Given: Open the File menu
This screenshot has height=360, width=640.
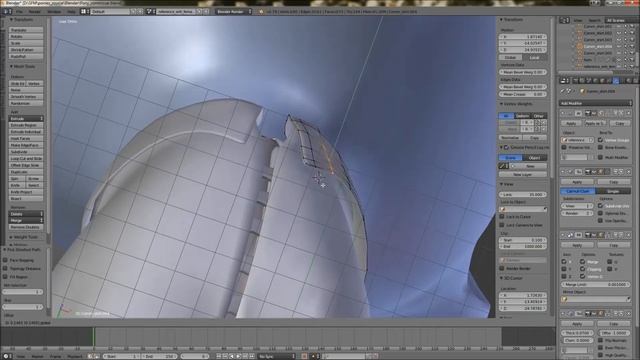Looking at the screenshot, I should 19,11.
